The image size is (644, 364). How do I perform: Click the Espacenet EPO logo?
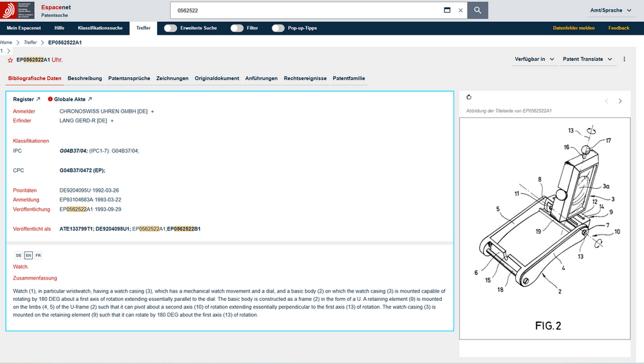17,10
